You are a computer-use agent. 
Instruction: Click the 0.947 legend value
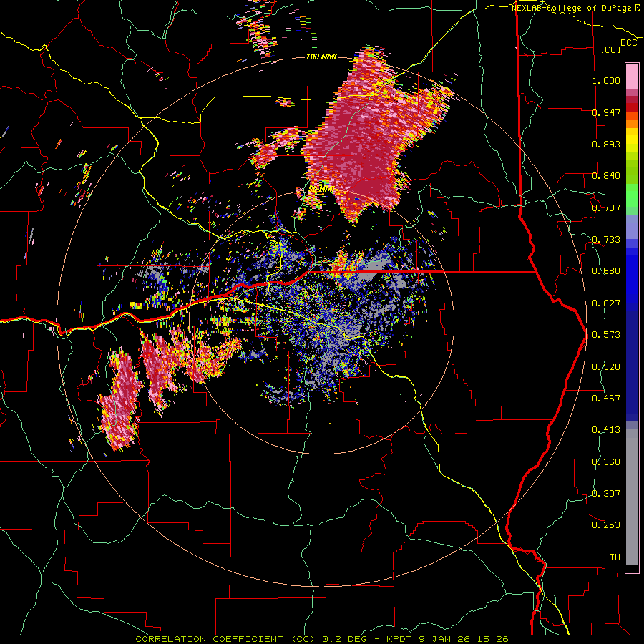click(606, 112)
